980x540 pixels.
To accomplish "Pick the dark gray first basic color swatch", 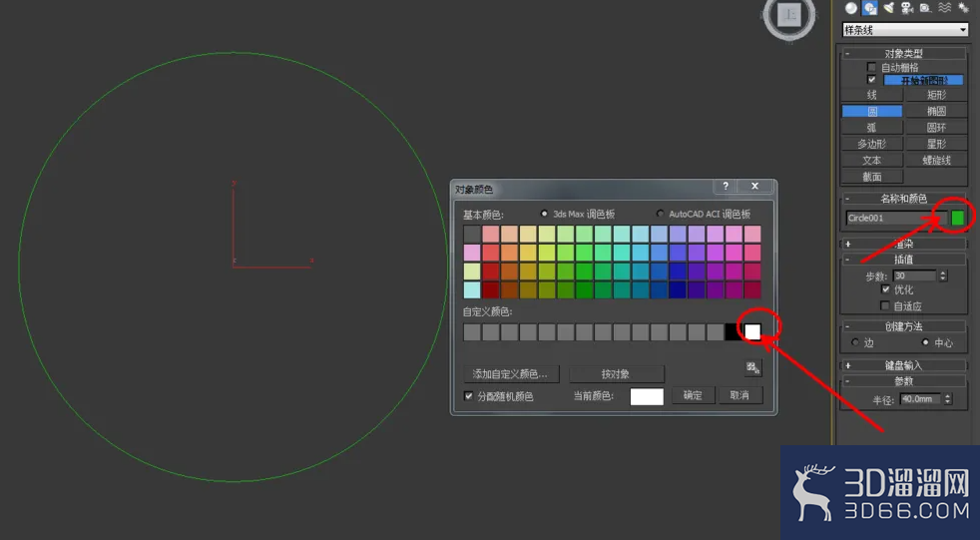I will [472, 234].
